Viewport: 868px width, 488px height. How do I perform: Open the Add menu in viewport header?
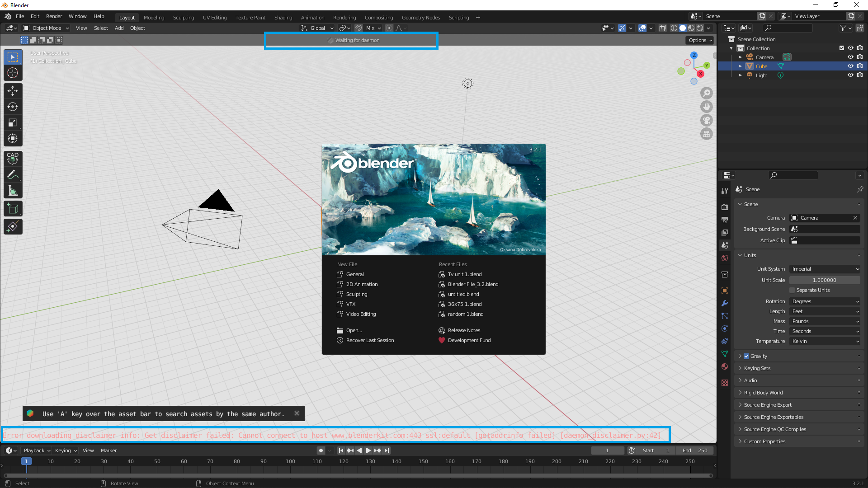pos(119,28)
